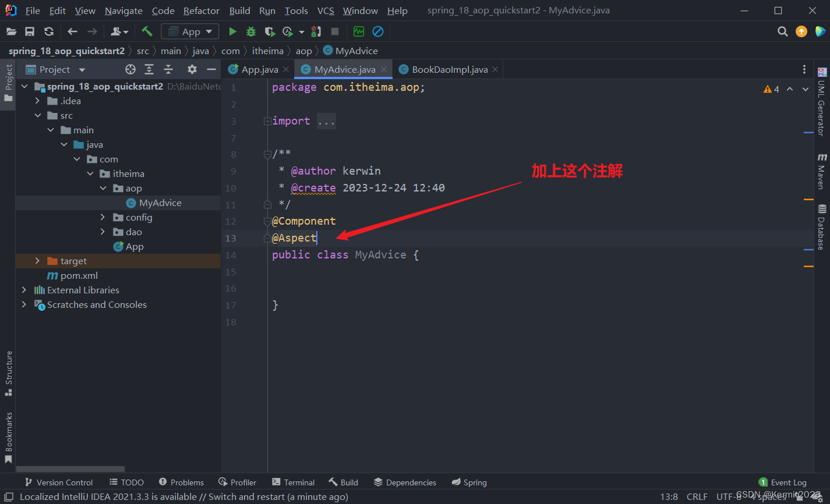Expand the dao package
Screen dimensions: 830x504
pos(103,232)
